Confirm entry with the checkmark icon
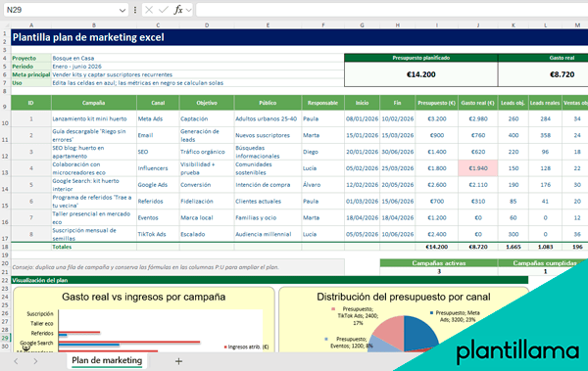This screenshot has height=371, width=588. pos(163,10)
